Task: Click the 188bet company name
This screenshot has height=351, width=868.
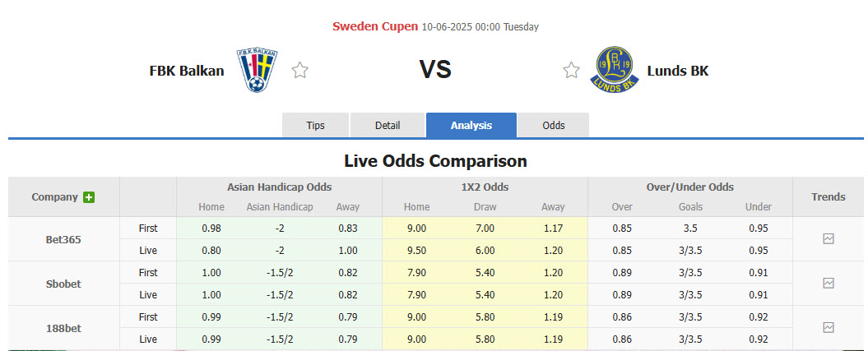Action: pos(63,328)
